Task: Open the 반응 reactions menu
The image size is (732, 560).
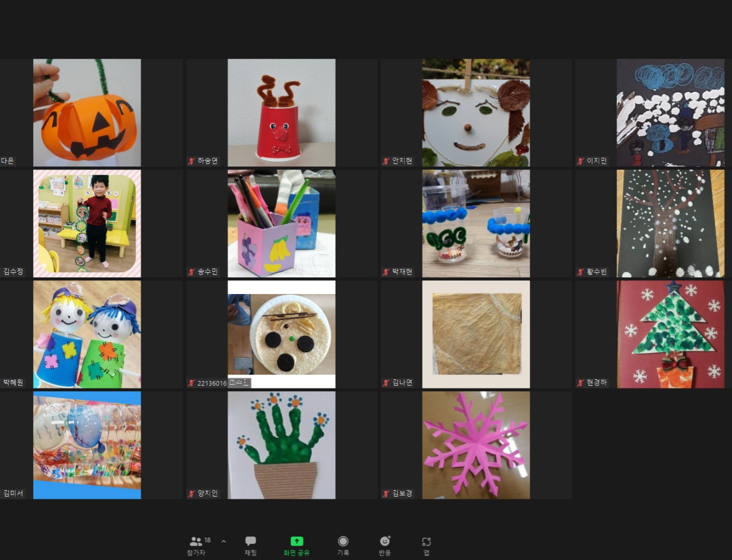Action: [x=385, y=546]
